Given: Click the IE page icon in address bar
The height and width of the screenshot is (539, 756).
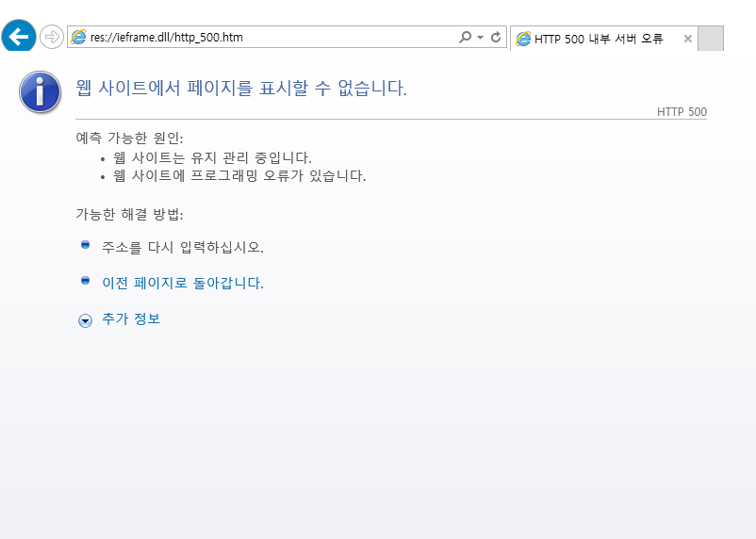Looking at the screenshot, I should [78, 37].
